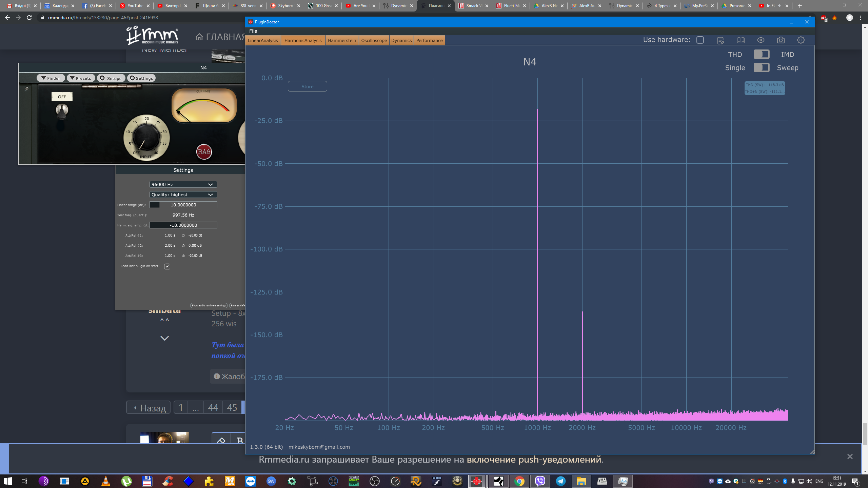Open the notes editor icon in PluginDoctor

click(721, 40)
